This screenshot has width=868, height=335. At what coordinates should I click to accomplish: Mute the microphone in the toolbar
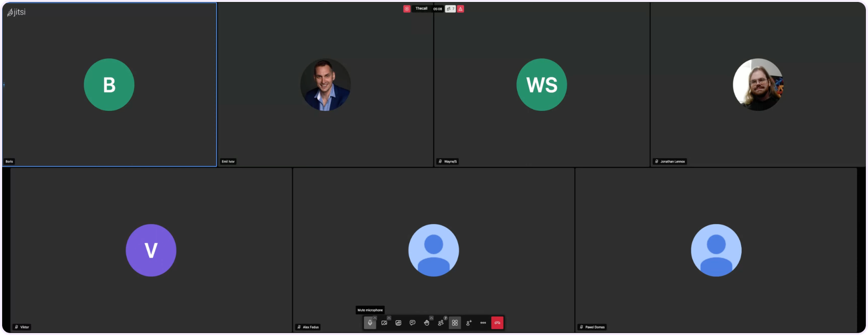tap(370, 323)
